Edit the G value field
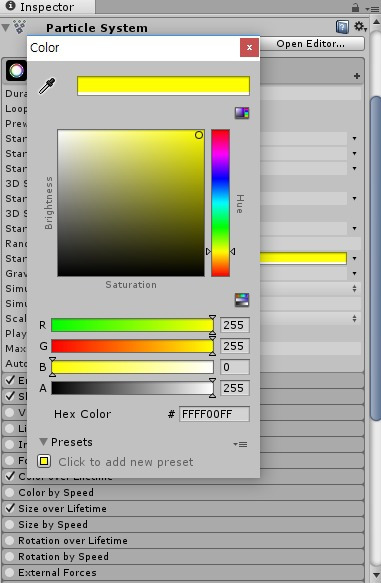This screenshot has width=381, height=583. [x=235, y=346]
